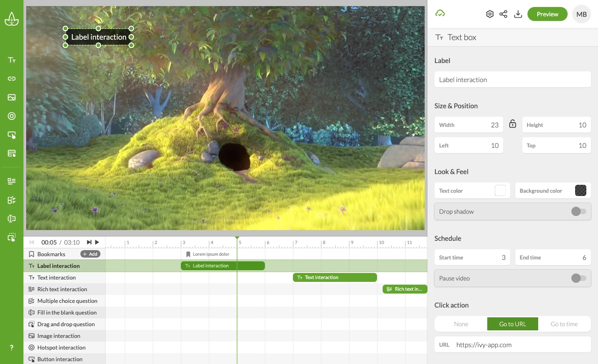Open the share options
The image size is (598, 364).
(x=504, y=14)
